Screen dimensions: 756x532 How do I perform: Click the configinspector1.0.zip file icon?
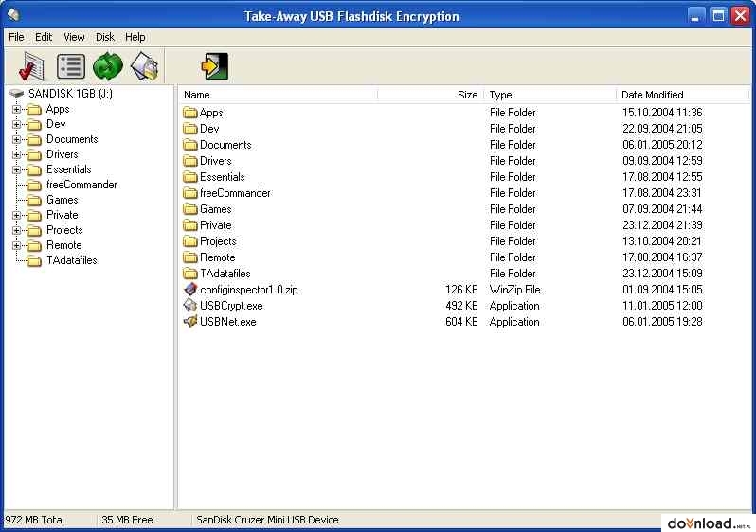pyautogui.click(x=190, y=289)
